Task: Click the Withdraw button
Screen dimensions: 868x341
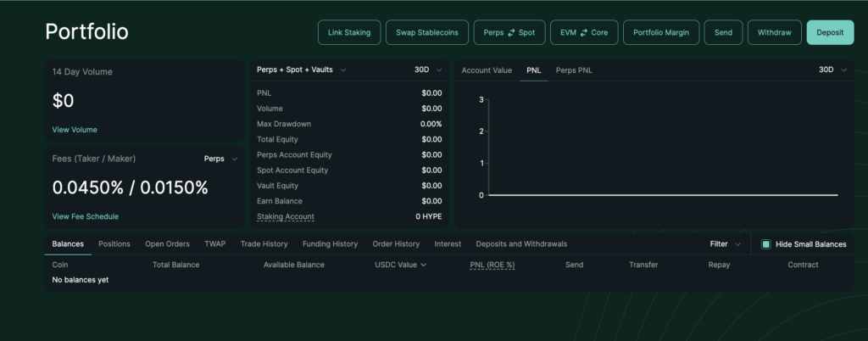Action: point(774,32)
